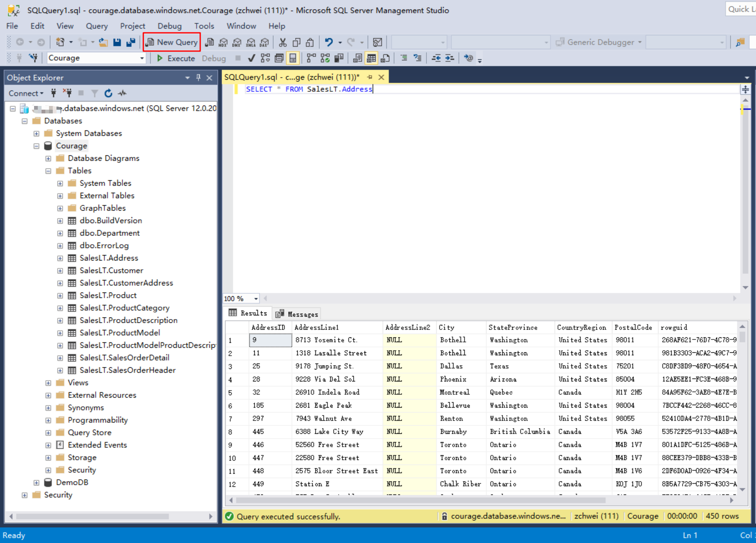Click in the SQL query editor text

[309, 89]
